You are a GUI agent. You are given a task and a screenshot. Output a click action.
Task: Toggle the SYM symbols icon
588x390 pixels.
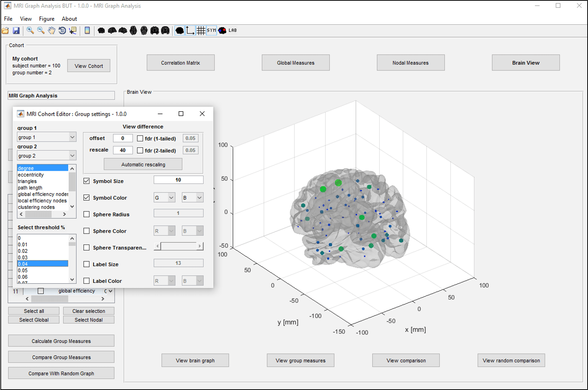211,31
